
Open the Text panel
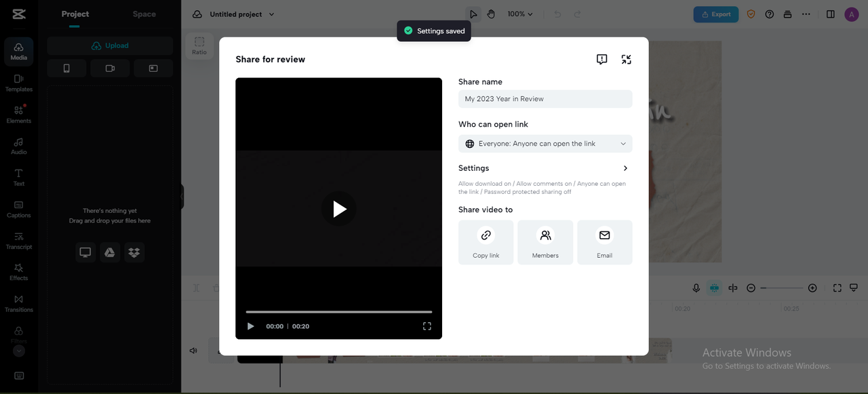click(19, 178)
